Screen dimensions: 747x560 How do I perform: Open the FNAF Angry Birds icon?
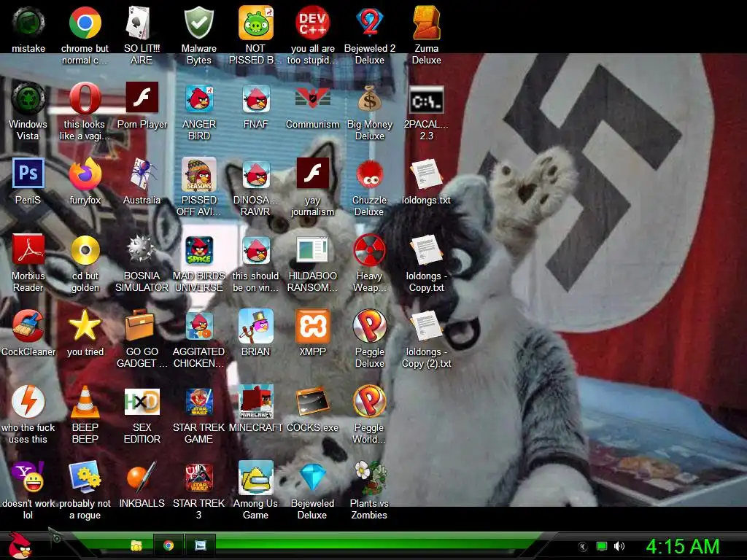[256, 98]
